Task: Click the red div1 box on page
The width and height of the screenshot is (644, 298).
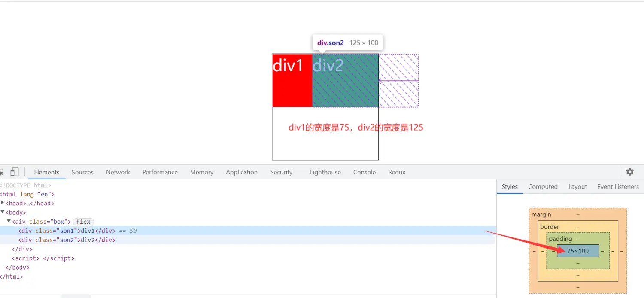Action: [x=292, y=80]
